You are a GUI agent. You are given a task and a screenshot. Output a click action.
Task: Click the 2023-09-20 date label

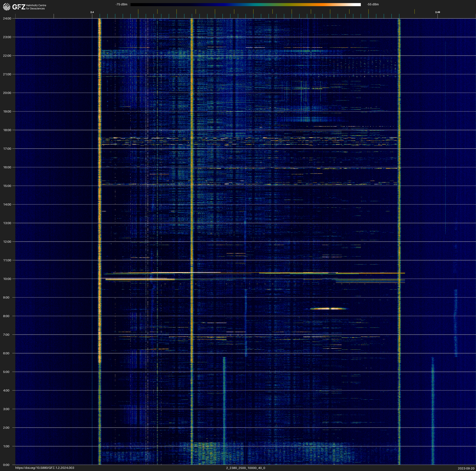466,468
